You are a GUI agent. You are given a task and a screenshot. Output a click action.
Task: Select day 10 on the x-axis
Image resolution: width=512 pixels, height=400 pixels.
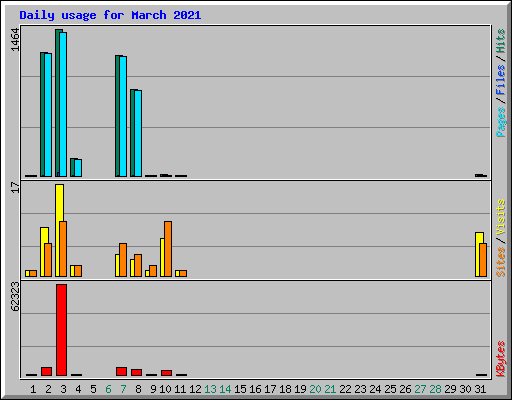click(165, 389)
